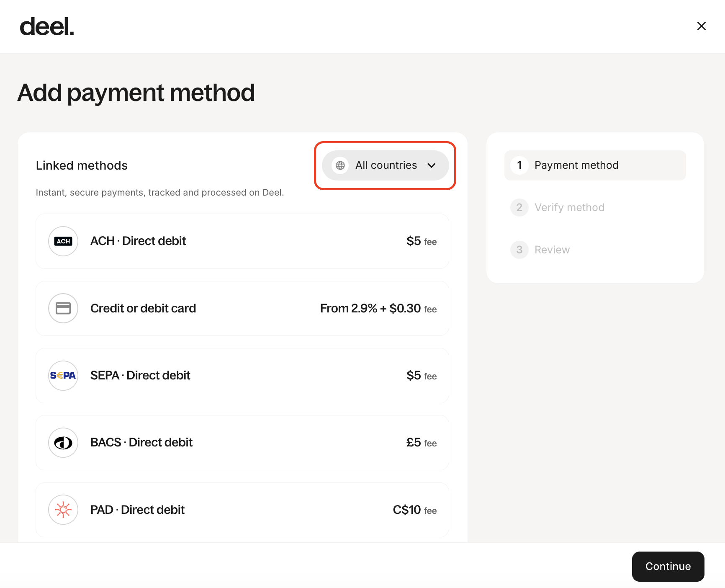Go to Verify method step
This screenshot has height=588, width=725.
(569, 207)
